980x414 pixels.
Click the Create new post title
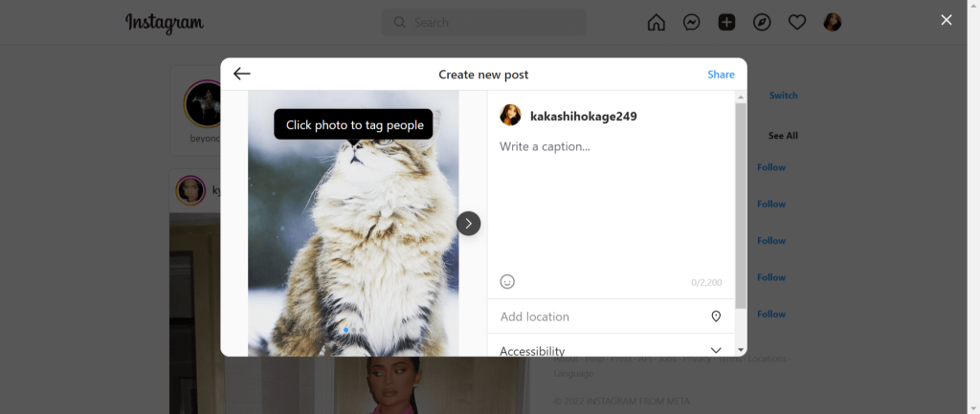tap(483, 75)
